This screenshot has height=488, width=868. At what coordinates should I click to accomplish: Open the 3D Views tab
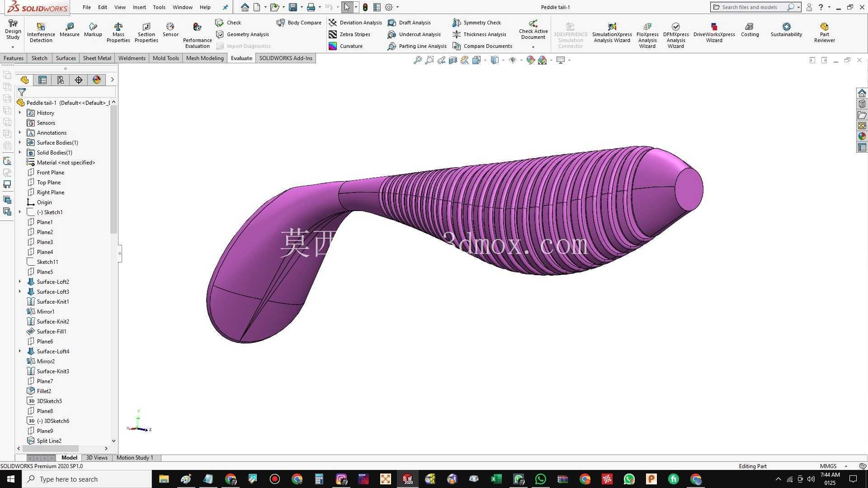click(97, 458)
